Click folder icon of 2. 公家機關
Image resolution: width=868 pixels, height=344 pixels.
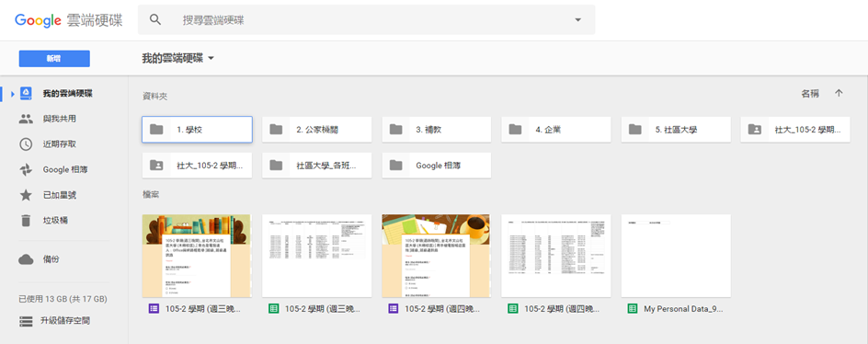(x=276, y=130)
